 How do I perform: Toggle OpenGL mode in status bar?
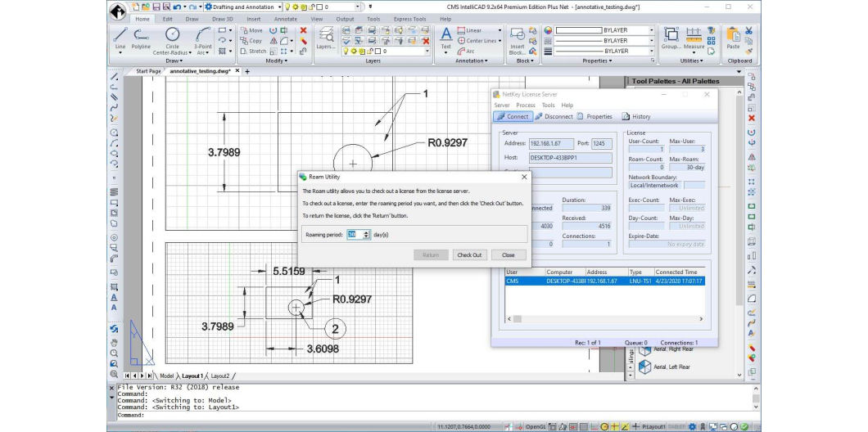click(536, 426)
